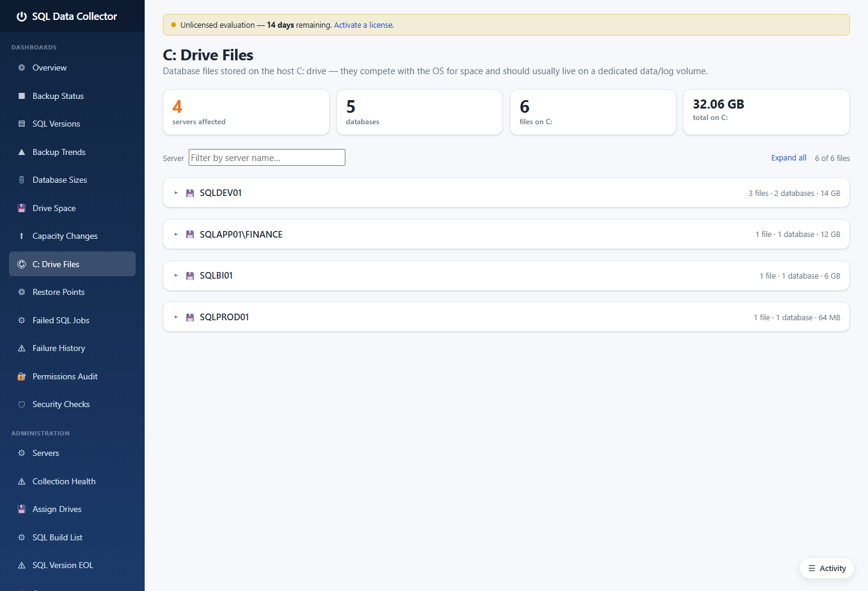The image size is (868, 591).
Task: Click the '3 files · 2 databases · 14 GB' summary
Action: coord(794,193)
